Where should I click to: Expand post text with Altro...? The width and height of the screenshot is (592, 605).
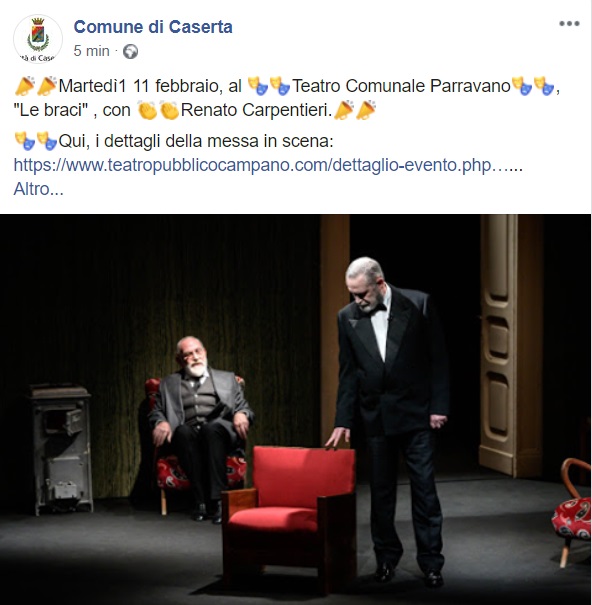(38, 189)
